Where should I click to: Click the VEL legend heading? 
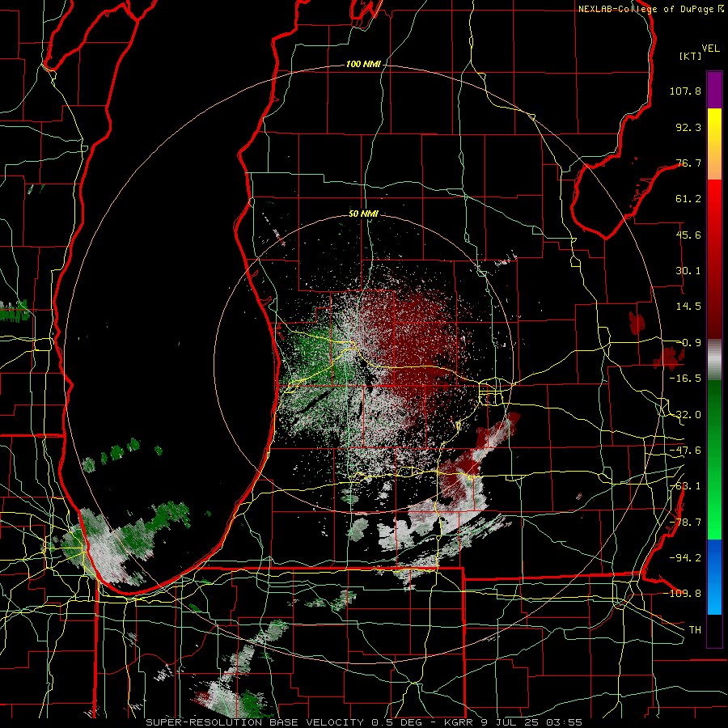[x=710, y=49]
